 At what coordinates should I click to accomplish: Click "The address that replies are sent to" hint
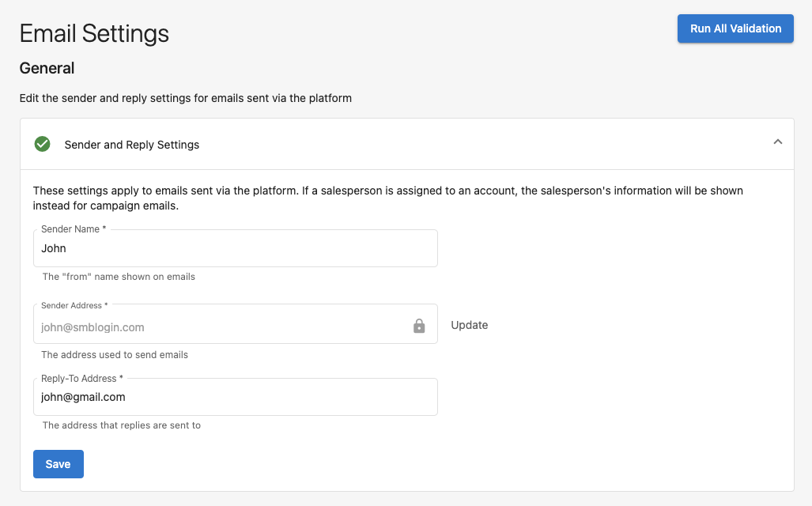point(121,425)
